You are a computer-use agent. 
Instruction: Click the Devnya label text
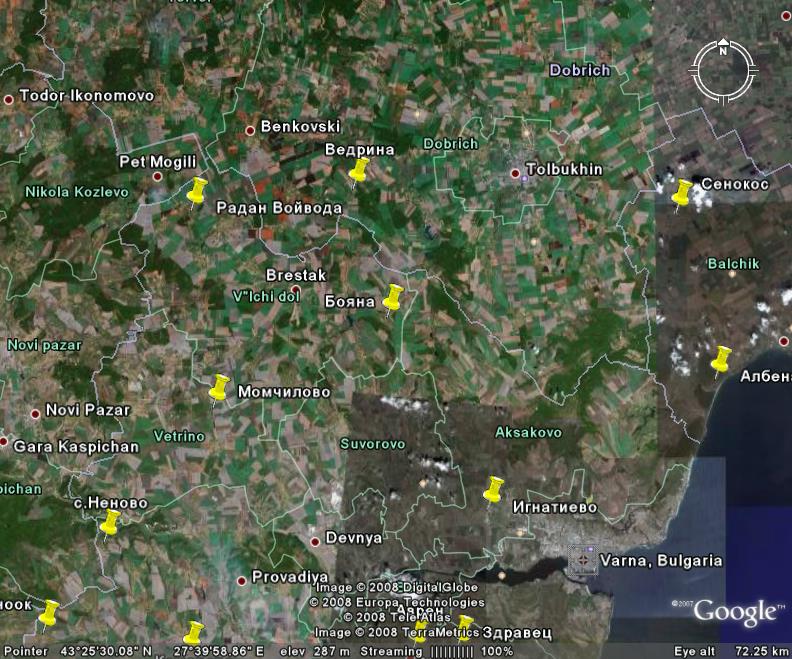pos(354,538)
